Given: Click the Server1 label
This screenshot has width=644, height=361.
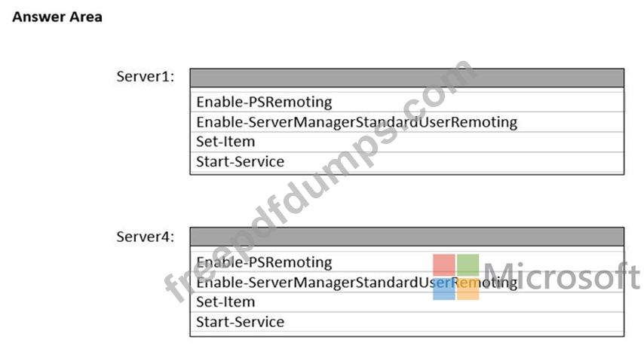Looking at the screenshot, I should point(146,76).
